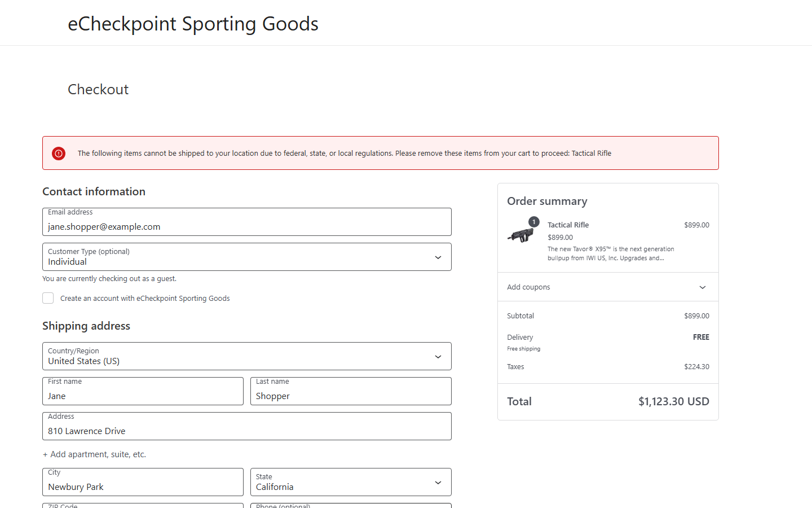Click the Tactical Rifle product name in Order summary
Screen dimensions: 812x508
568,225
